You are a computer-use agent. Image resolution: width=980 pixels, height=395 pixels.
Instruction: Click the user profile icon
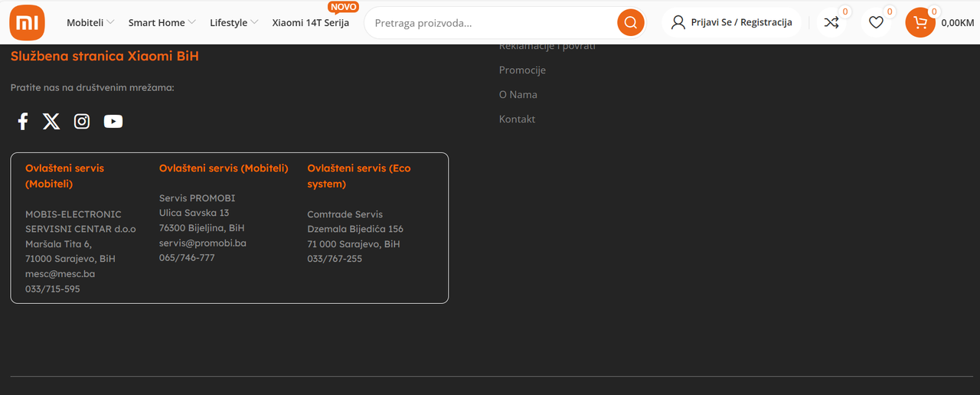tap(678, 22)
